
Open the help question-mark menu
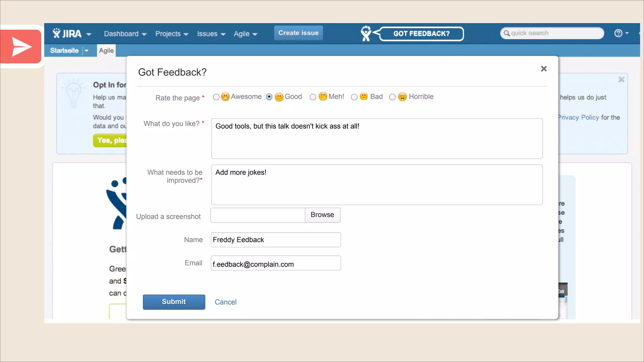pos(621,33)
